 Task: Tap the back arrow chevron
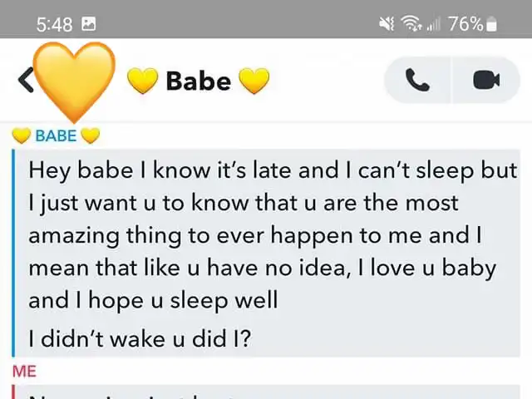pyautogui.click(x=26, y=80)
